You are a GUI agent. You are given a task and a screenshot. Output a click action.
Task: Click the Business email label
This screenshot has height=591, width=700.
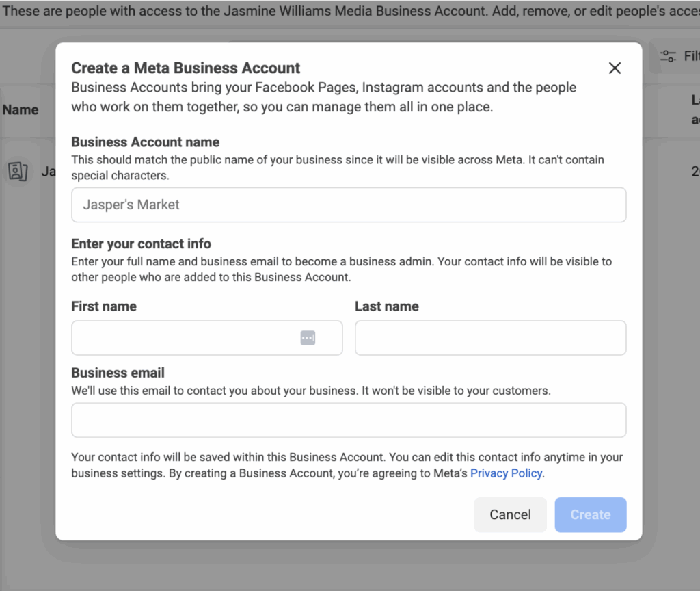pyautogui.click(x=118, y=373)
